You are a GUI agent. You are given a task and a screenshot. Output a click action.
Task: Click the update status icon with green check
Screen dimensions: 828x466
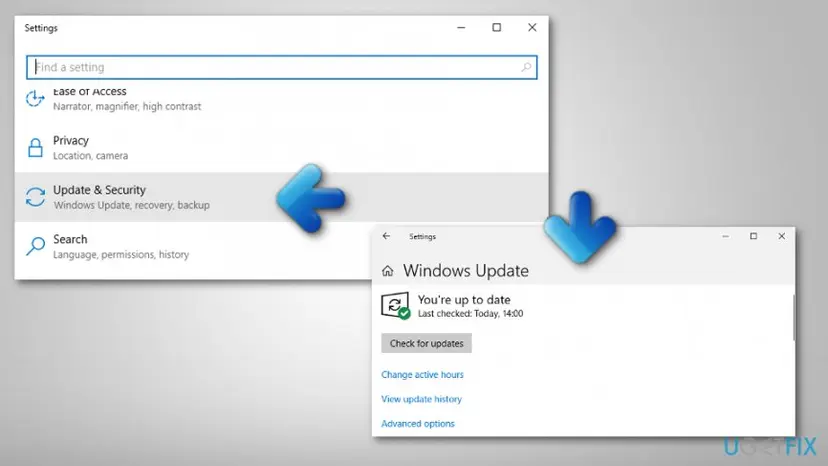point(396,306)
